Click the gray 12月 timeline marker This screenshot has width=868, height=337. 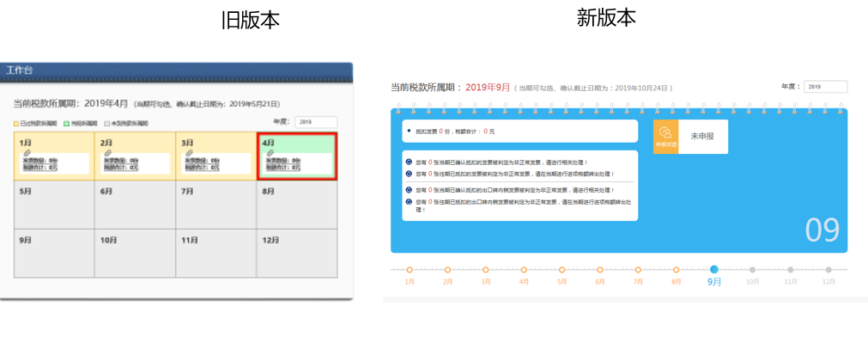tap(829, 270)
